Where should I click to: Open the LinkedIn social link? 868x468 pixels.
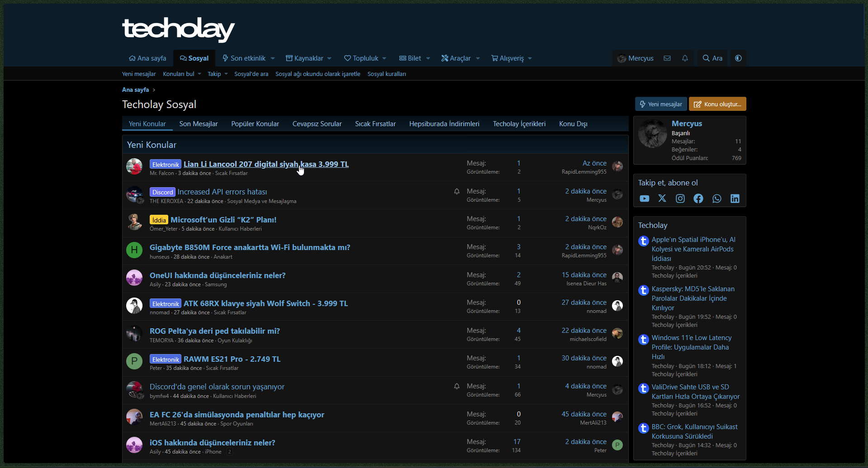coord(735,199)
